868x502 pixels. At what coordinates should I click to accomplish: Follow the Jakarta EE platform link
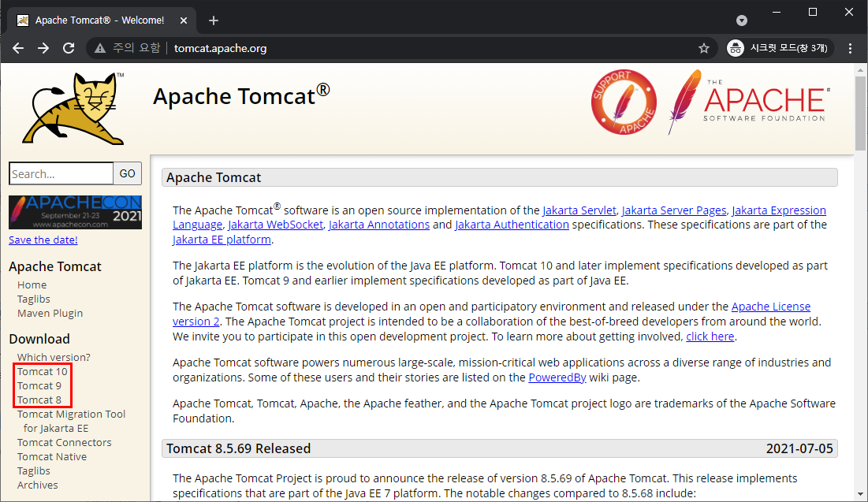222,240
